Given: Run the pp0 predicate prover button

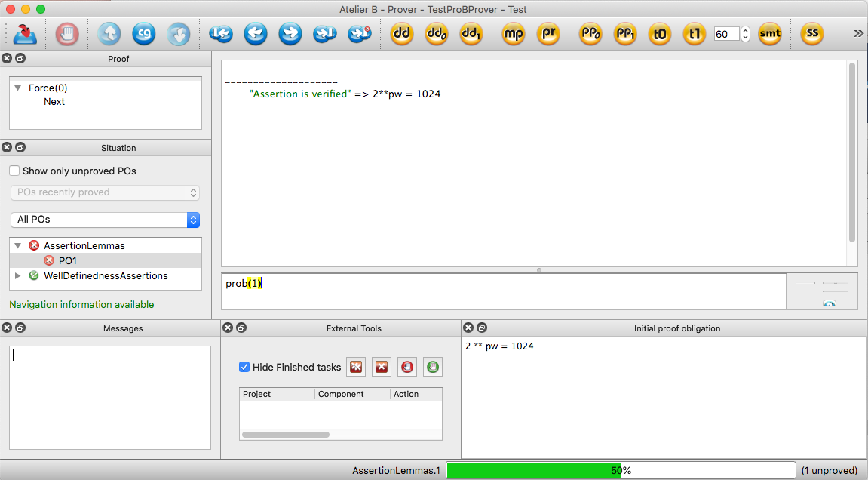Looking at the screenshot, I should 590,34.
